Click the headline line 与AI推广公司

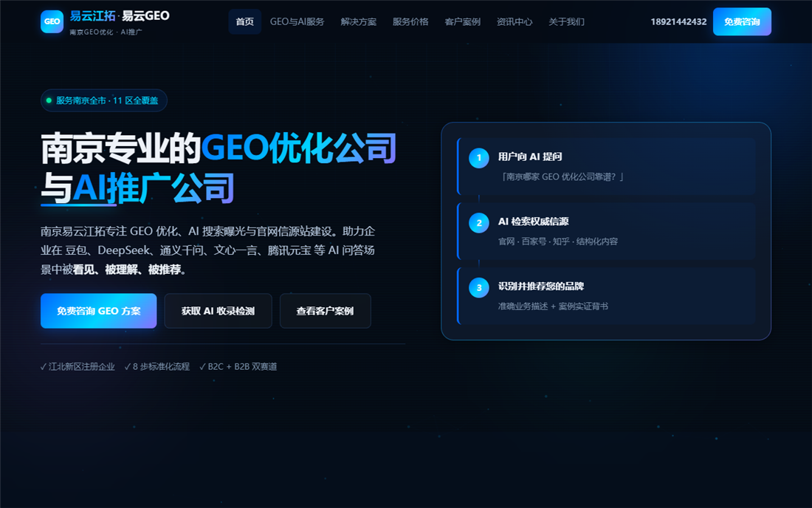pos(138,188)
